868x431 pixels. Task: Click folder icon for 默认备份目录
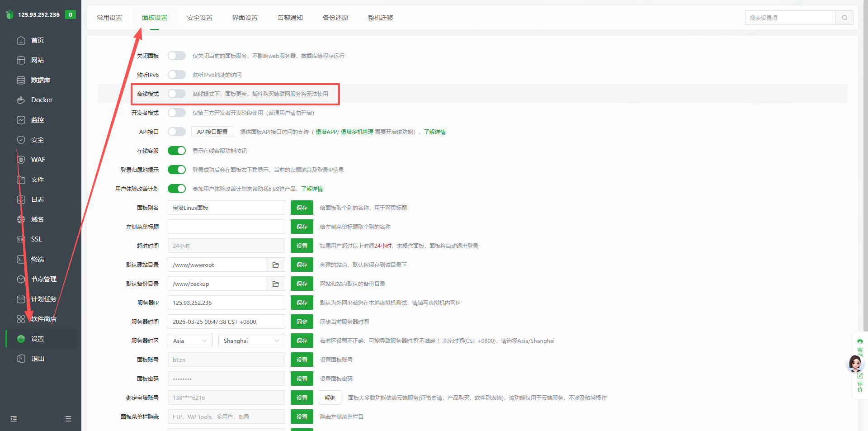tap(275, 284)
